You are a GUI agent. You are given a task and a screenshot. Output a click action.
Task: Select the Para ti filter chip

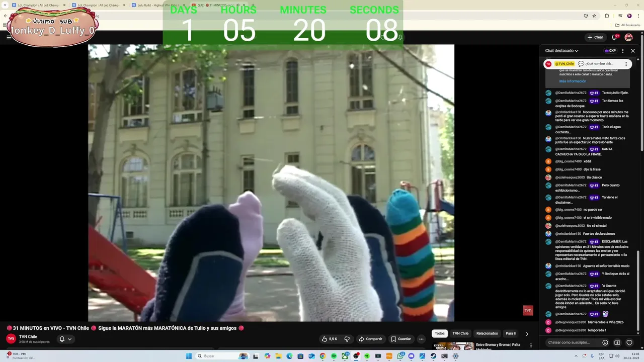point(511,333)
